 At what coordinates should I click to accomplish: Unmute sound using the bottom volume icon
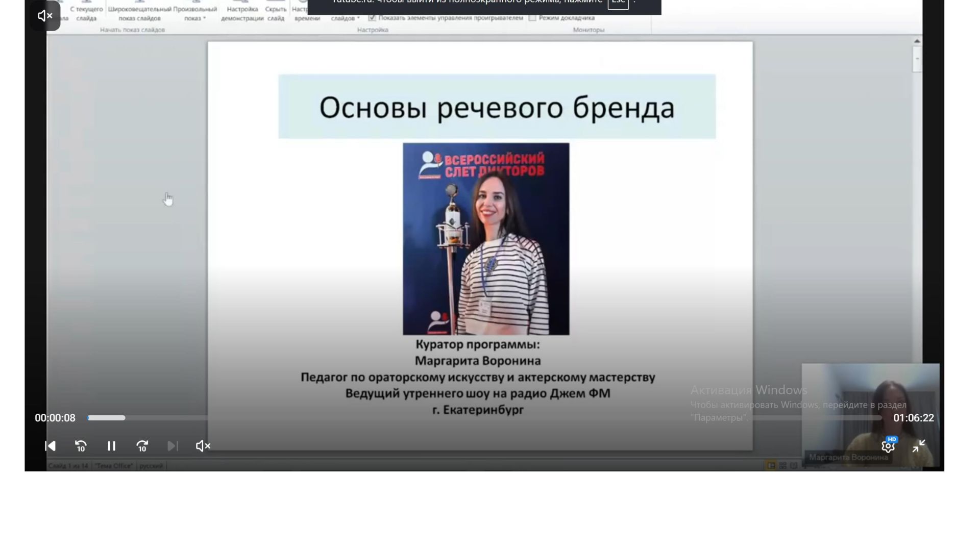(203, 446)
